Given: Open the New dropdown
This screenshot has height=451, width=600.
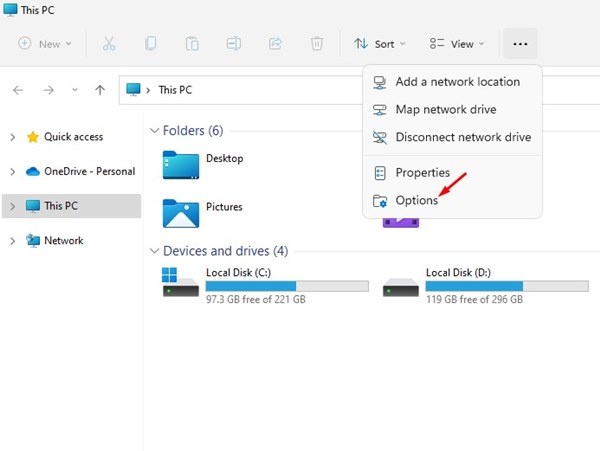Looking at the screenshot, I should tap(45, 44).
